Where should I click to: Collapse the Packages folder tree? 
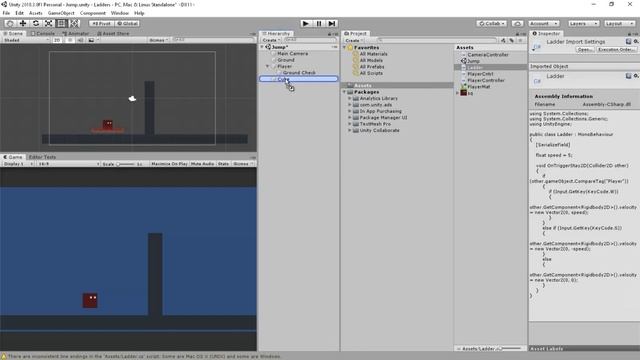(x=344, y=92)
